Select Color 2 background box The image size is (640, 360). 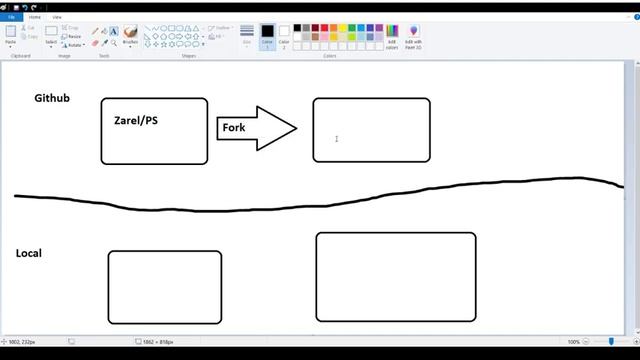pos(284,37)
